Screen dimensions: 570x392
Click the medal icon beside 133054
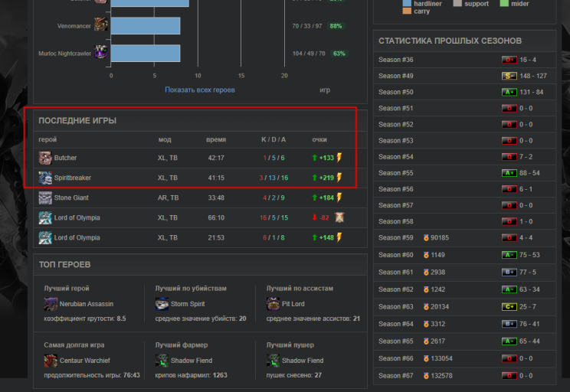426,358
